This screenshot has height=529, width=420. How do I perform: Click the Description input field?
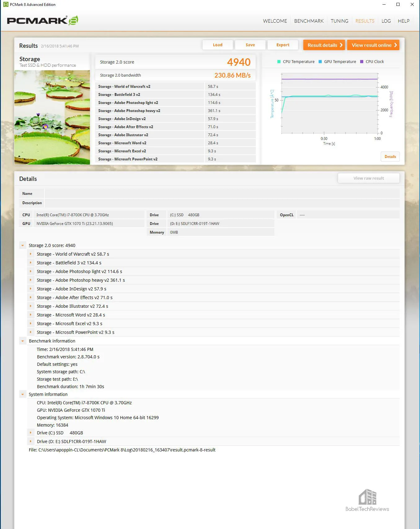click(x=222, y=203)
